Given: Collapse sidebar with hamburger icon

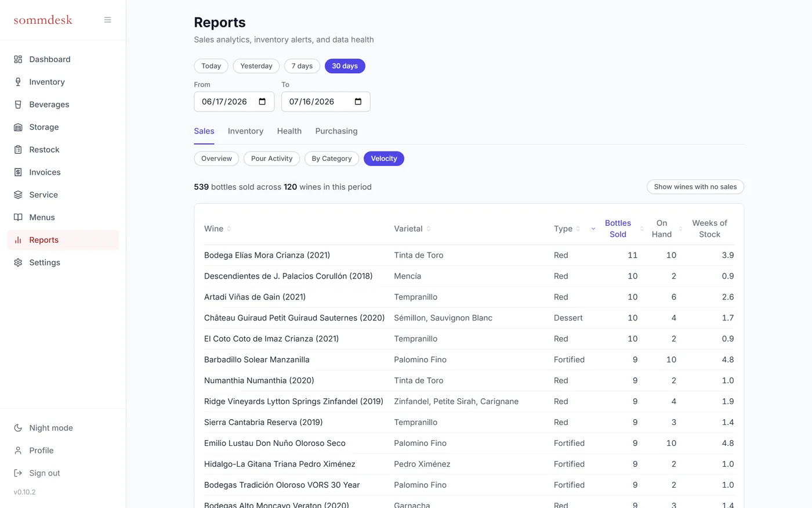Looking at the screenshot, I should tap(108, 20).
